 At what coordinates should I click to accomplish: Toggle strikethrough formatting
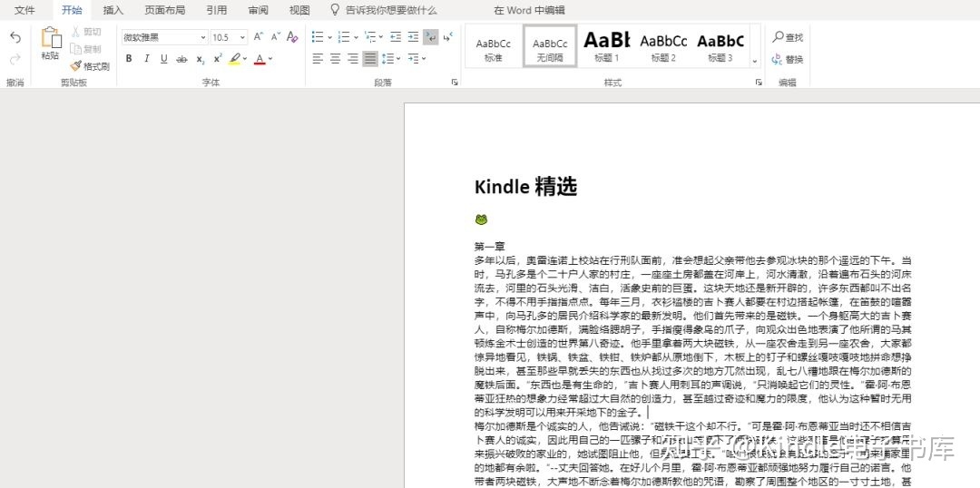coord(181,59)
